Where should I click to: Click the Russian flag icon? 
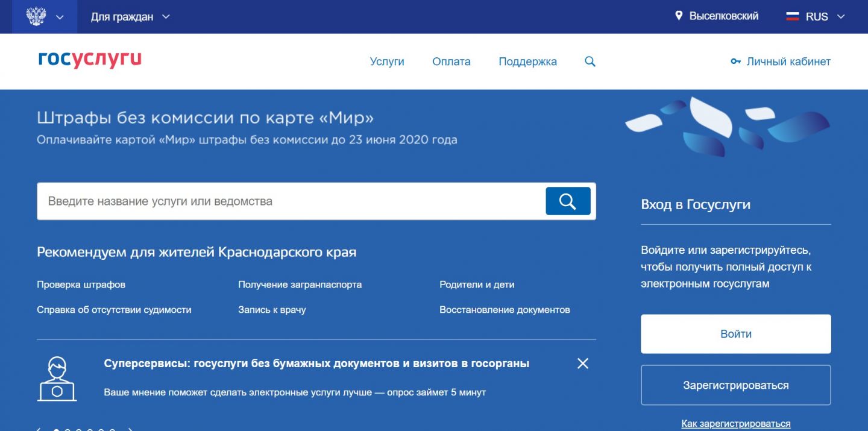pyautogui.click(x=793, y=17)
